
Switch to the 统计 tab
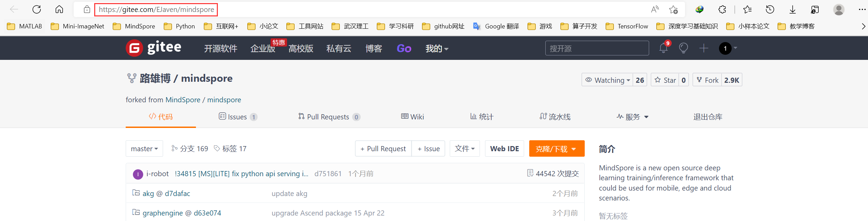click(x=482, y=117)
